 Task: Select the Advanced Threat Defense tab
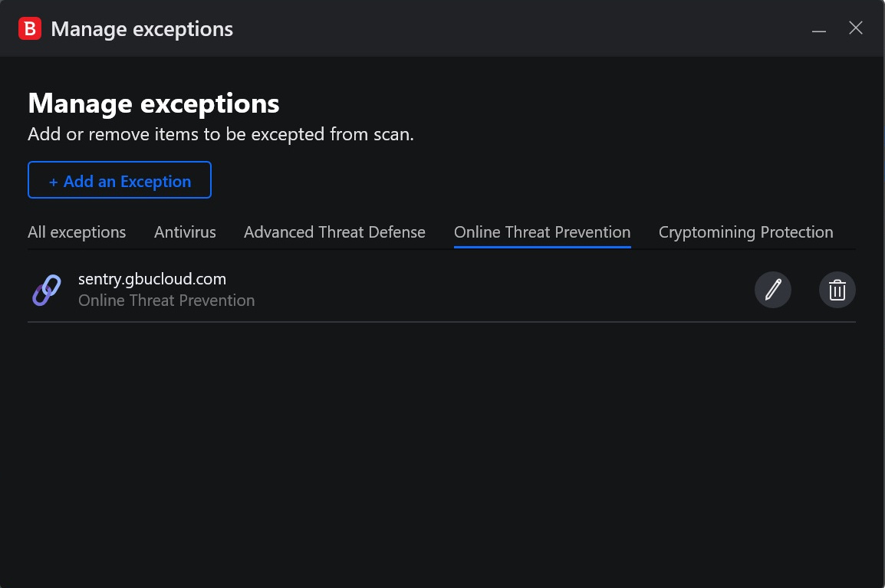pyautogui.click(x=334, y=232)
